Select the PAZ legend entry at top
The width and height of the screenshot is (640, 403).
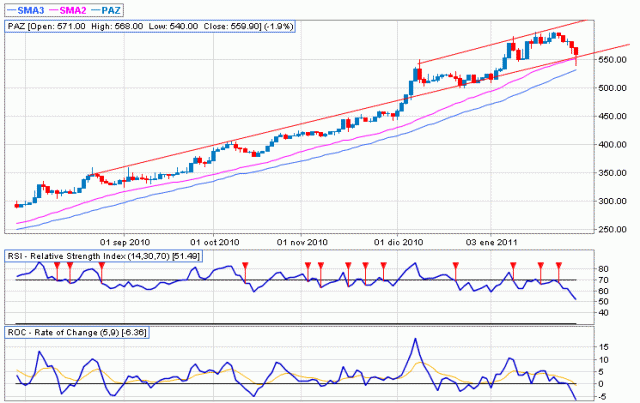click(106, 10)
